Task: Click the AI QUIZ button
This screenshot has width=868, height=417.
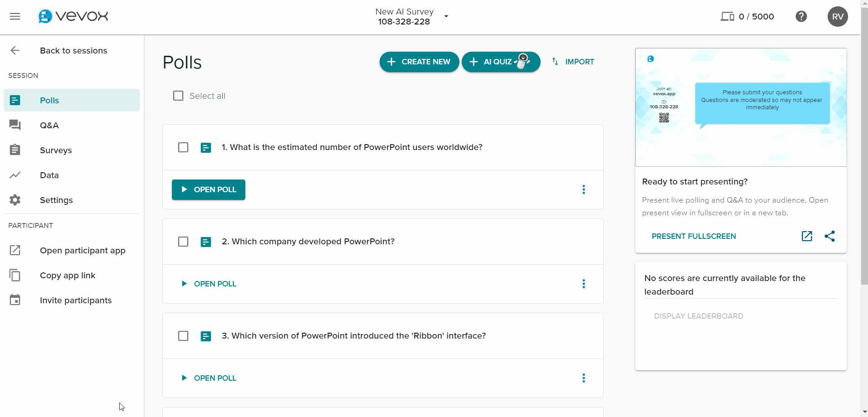Action: 501,62
